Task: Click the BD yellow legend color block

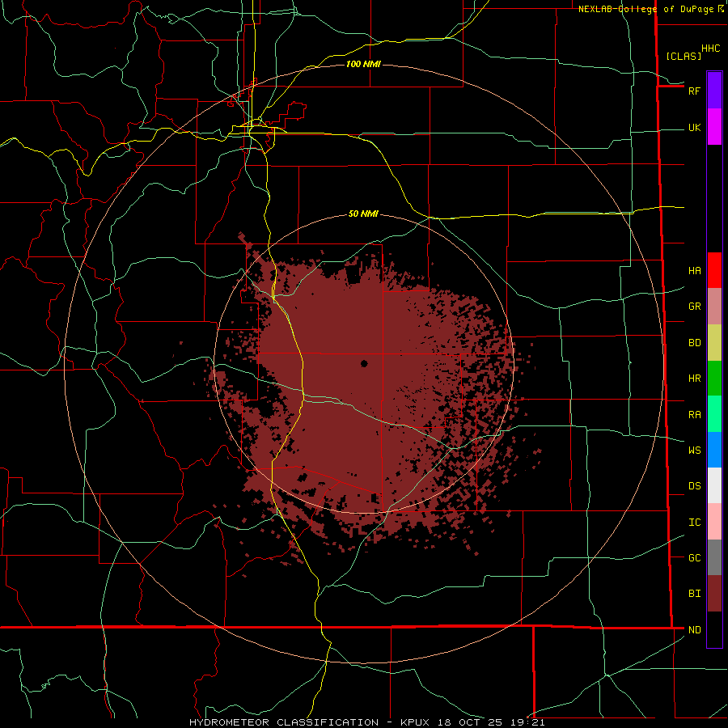Action: point(714,343)
